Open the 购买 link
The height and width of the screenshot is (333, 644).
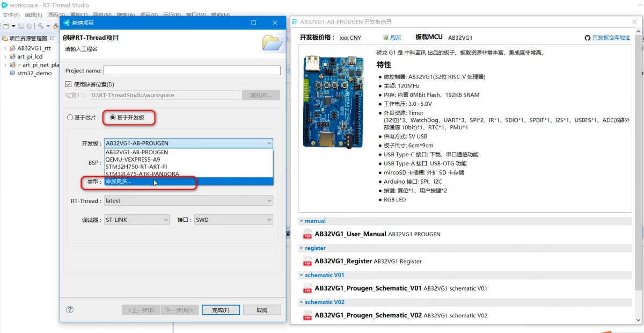(396, 38)
